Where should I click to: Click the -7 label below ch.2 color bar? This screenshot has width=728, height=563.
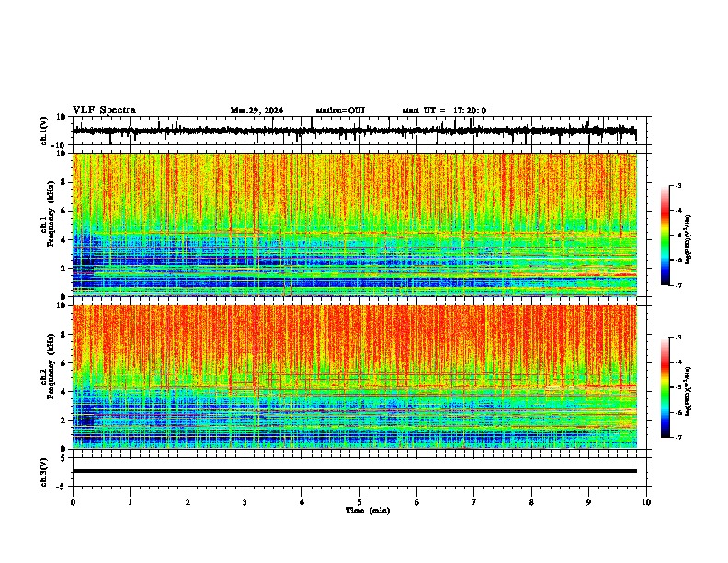click(x=678, y=437)
